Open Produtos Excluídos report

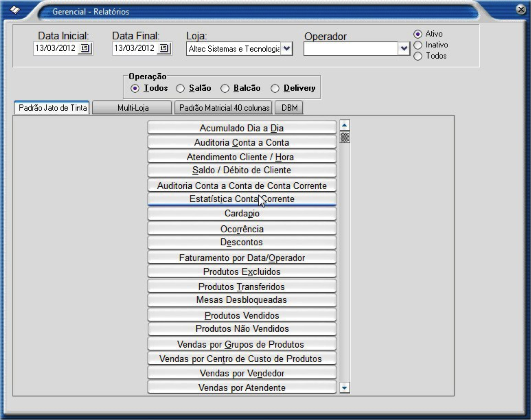click(242, 272)
